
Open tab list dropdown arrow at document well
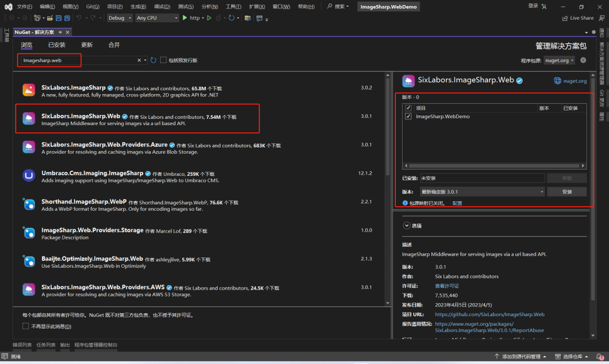(586, 32)
